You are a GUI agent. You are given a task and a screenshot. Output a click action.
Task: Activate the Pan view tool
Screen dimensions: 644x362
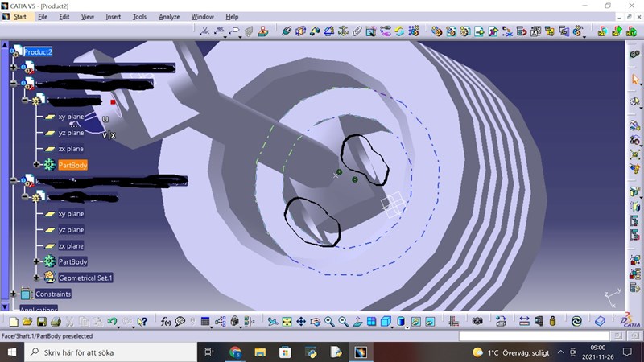click(x=300, y=322)
